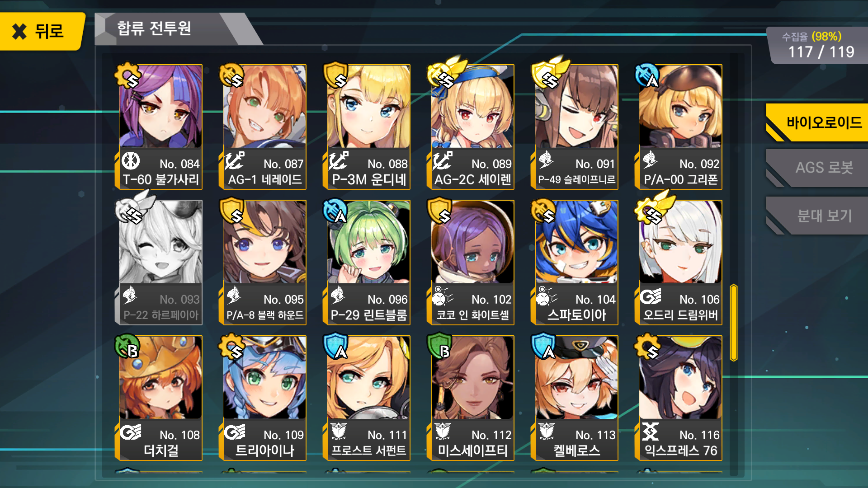Click the 117 / 119 collection rate counter
This screenshot has width=868, height=488.
821,52
